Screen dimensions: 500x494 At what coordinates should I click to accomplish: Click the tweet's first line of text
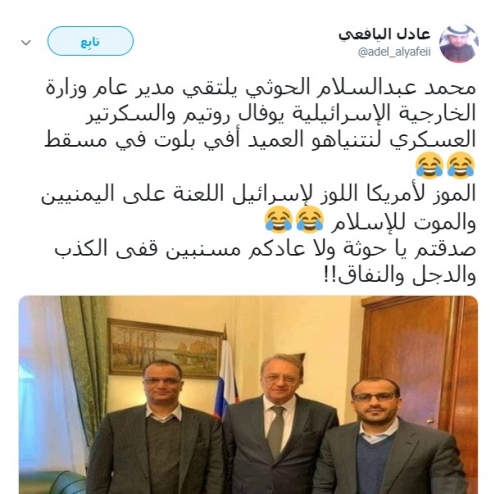pyautogui.click(x=260, y=89)
